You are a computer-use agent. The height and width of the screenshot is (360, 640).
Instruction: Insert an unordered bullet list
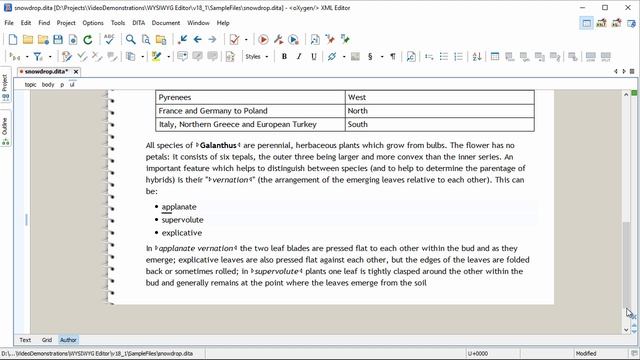[444, 57]
